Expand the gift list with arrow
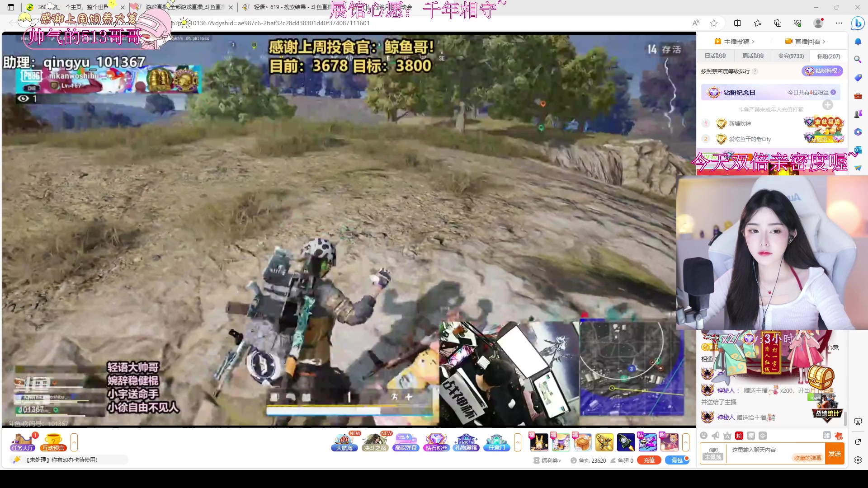868x488 pixels. coord(686,442)
